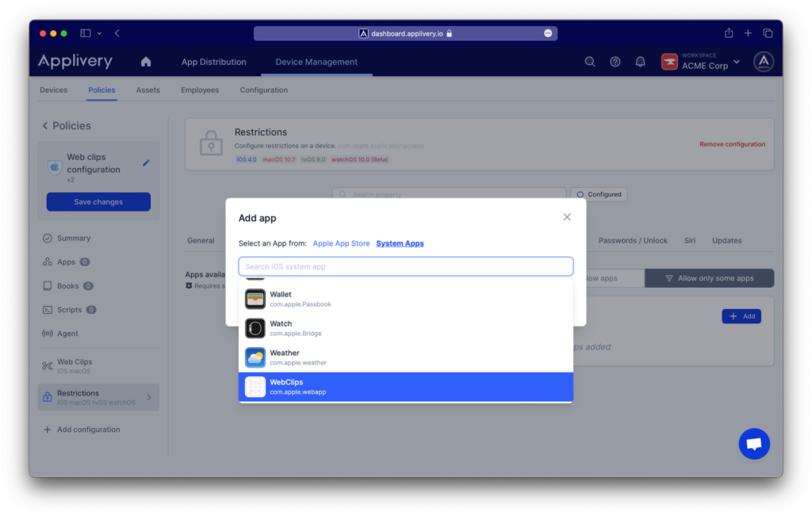812x516 pixels.
Task: Toggle Configured filter
Action: pos(599,195)
